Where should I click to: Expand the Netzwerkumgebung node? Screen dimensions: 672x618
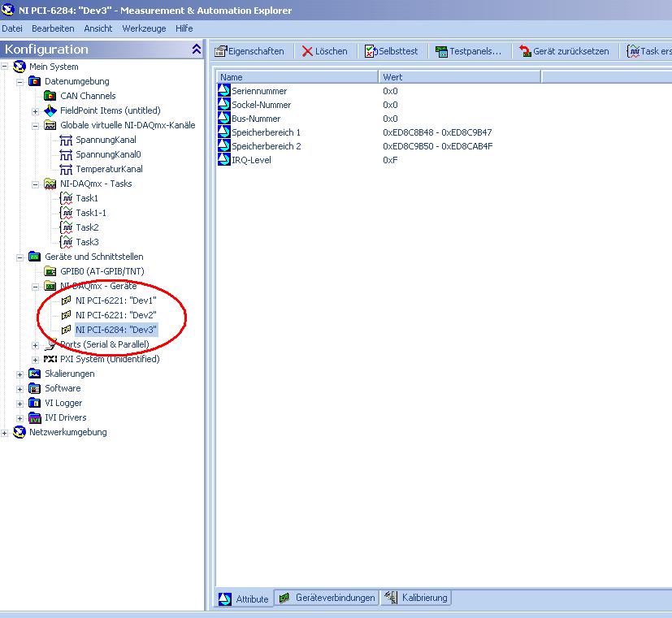pos(5,433)
